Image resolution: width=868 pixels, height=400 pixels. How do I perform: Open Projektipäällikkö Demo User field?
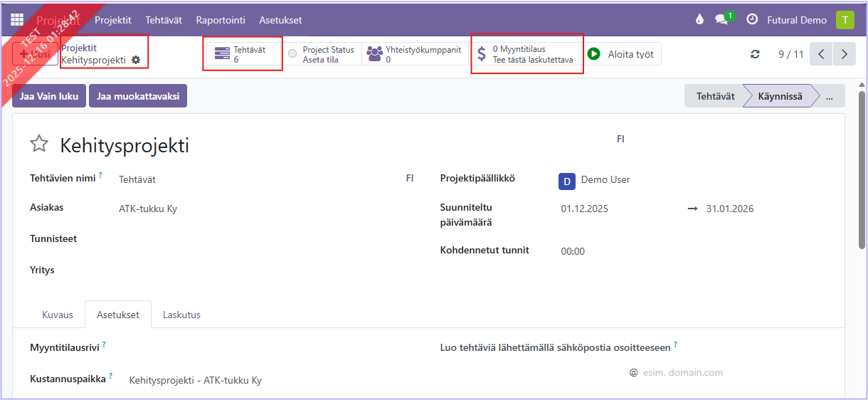605,180
